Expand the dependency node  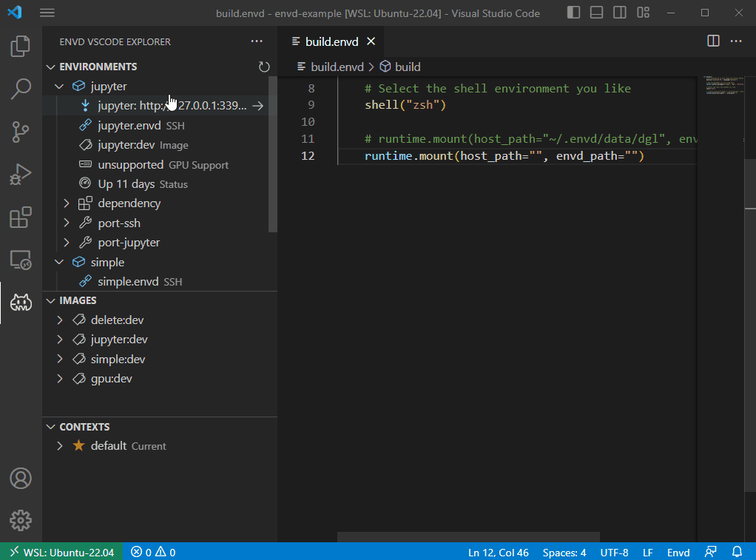(x=67, y=203)
